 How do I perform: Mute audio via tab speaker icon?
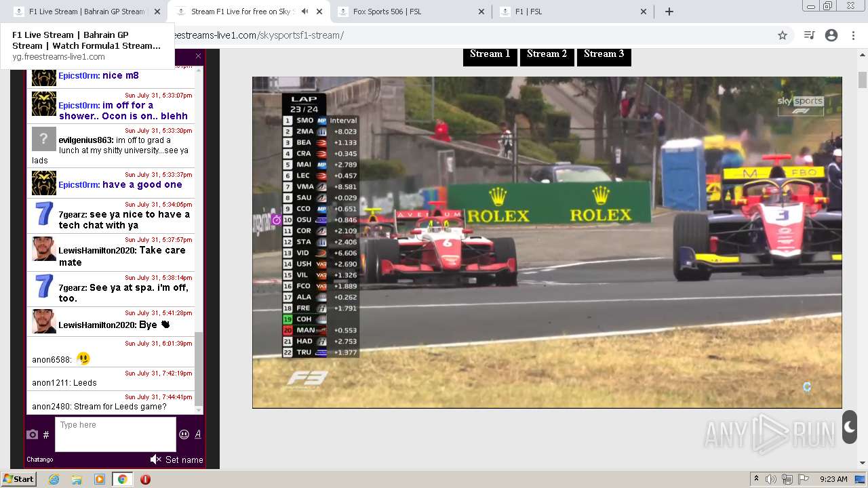pyautogui.click(x=304, y=12)
